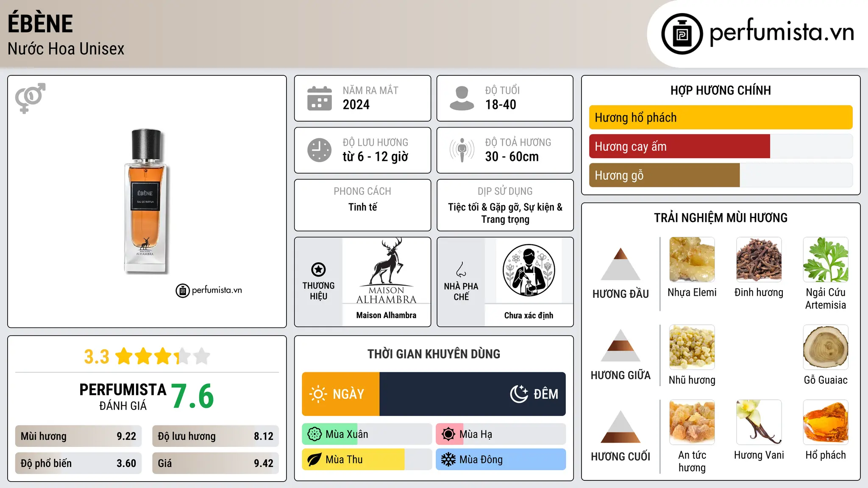Click the star badge icon above Thương hiệu
The height and width of the screenshot is (488, 868).
tap(318, 269)
